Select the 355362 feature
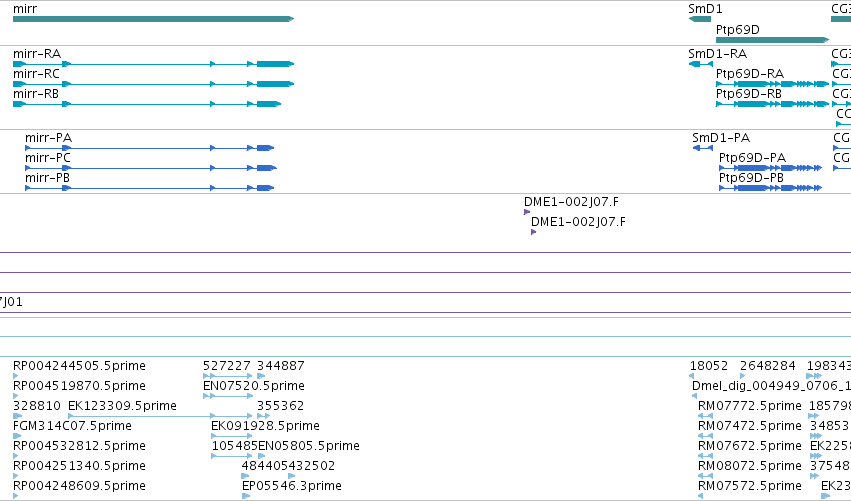The image size is (851, 501). [263, 416]
